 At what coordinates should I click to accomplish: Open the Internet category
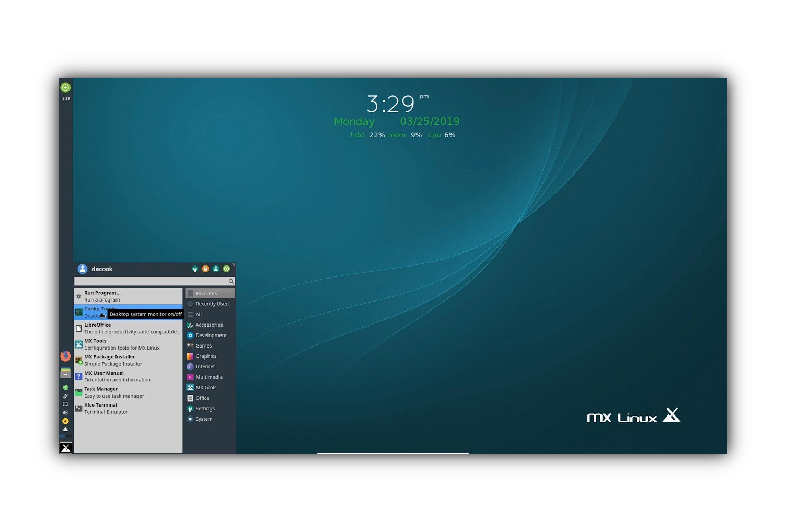pos(210,367)
